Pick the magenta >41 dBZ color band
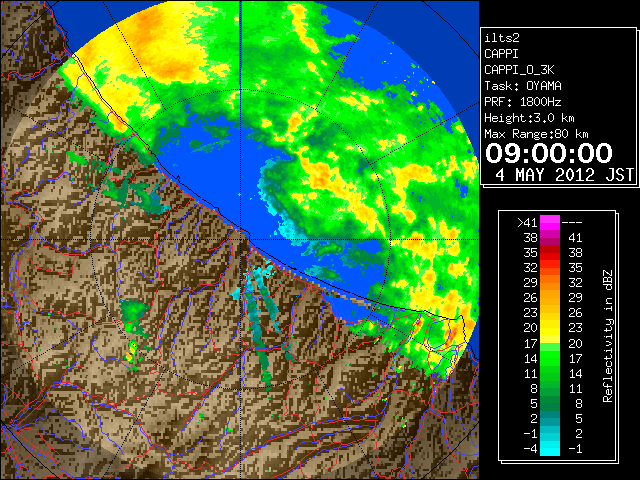The image size is (640, 480). (550, 223)
